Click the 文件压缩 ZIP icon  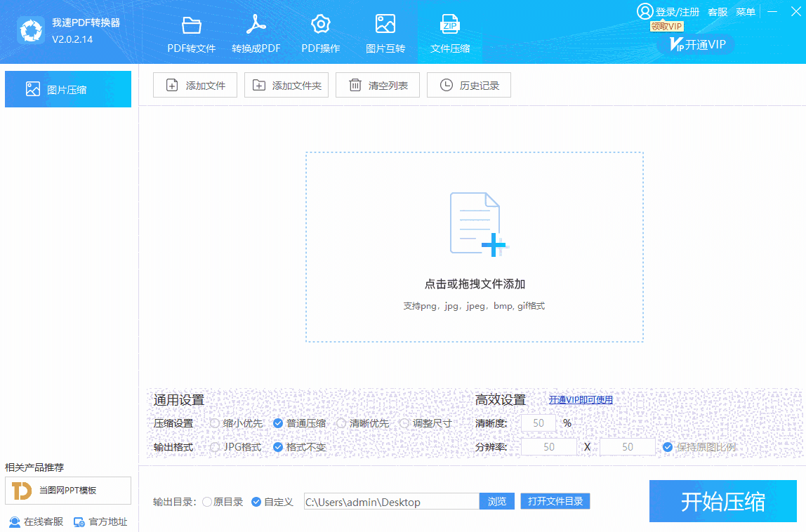449,25
